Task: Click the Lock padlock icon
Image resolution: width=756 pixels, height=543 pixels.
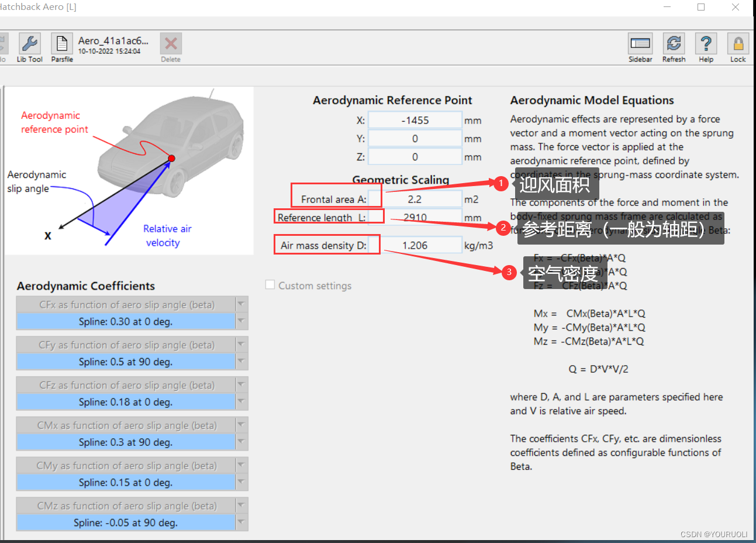Action: pos(738,44)
